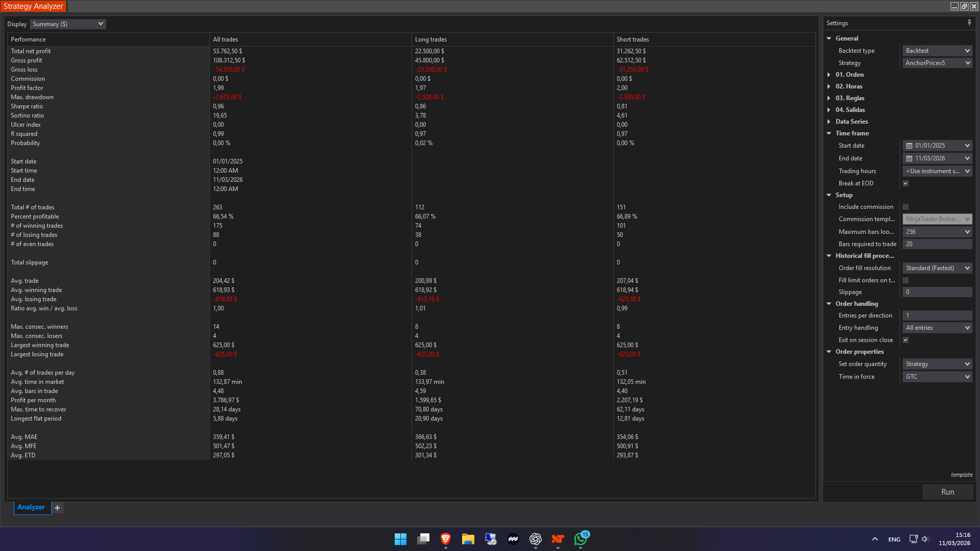Expand the 04. Salidas section
The height and width of the screenshot is (551, 980).
pyautogui.click(x=829, y=110)
